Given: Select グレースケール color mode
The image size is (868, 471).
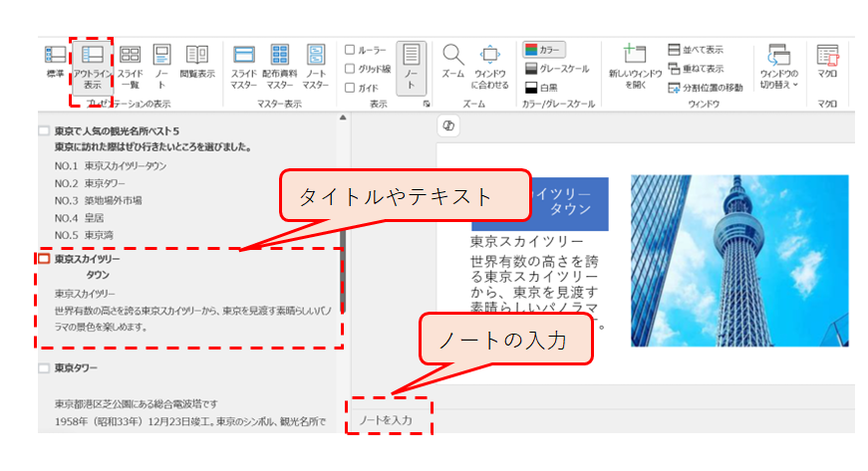Looking at the screenshot, I should [x=557, y=69].
